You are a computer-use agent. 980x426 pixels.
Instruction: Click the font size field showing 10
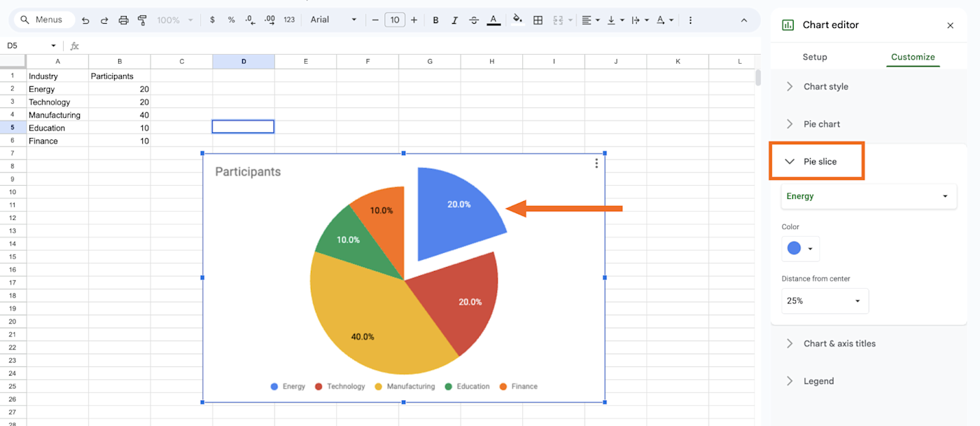(395, 20)
